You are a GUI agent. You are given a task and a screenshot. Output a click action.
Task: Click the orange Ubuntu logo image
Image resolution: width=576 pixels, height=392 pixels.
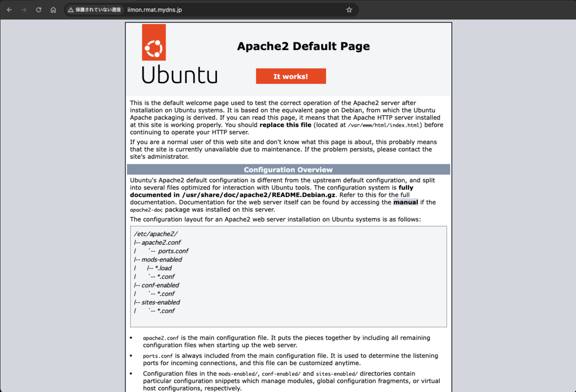[x=154, y=42]
